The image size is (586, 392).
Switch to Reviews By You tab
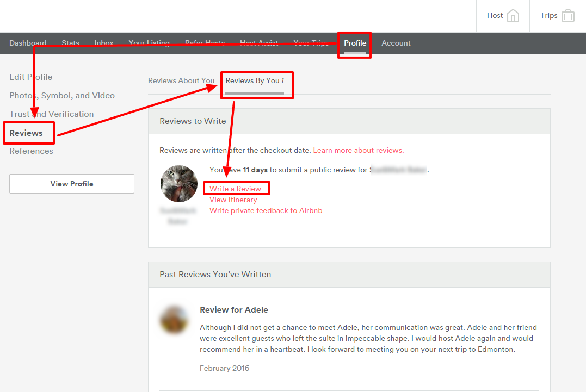click(255, 80)
